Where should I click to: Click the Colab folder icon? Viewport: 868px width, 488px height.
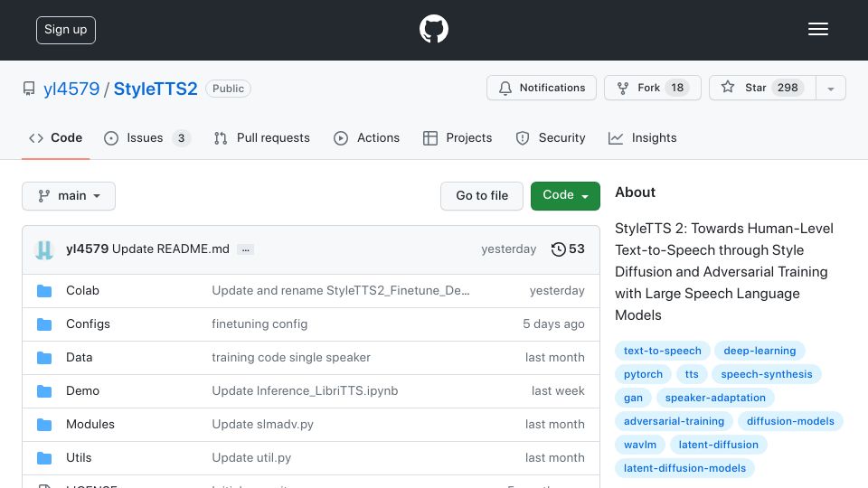point(44,291)
